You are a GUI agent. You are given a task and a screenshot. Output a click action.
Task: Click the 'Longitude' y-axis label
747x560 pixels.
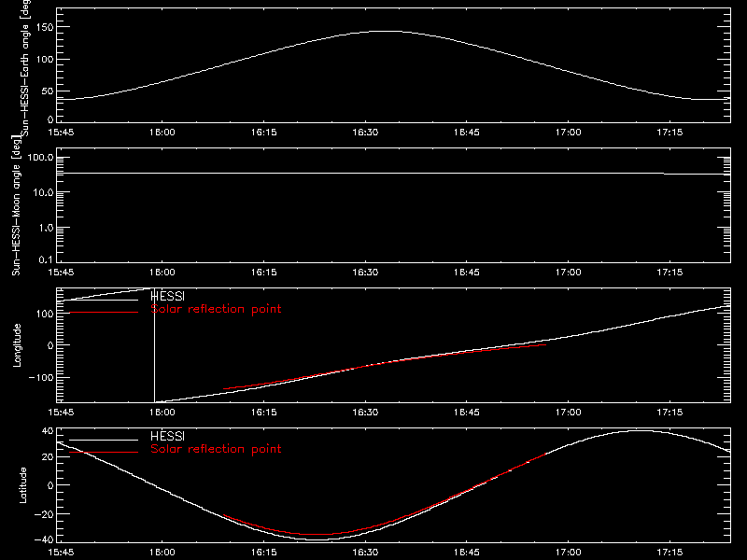[17, 345]
